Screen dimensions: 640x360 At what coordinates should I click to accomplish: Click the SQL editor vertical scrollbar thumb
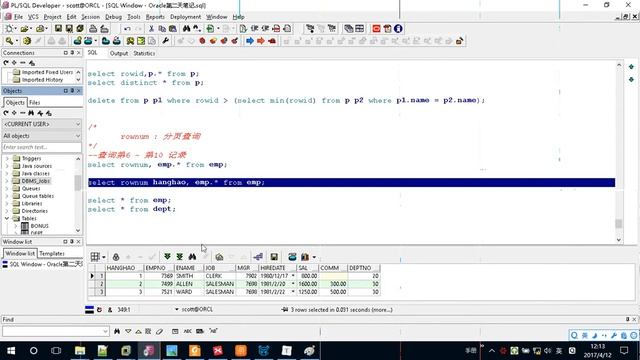pos(618,223)
